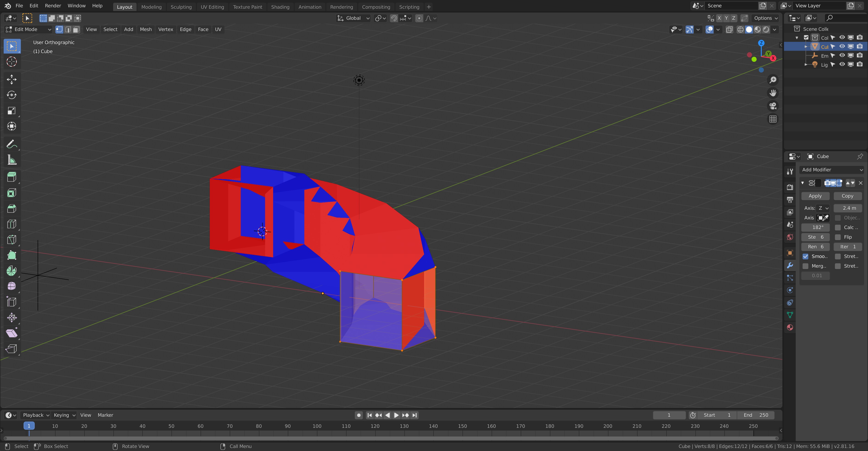
Task: Enable the Merge checkbox in the Screw modifier
Action: (806, 266)
